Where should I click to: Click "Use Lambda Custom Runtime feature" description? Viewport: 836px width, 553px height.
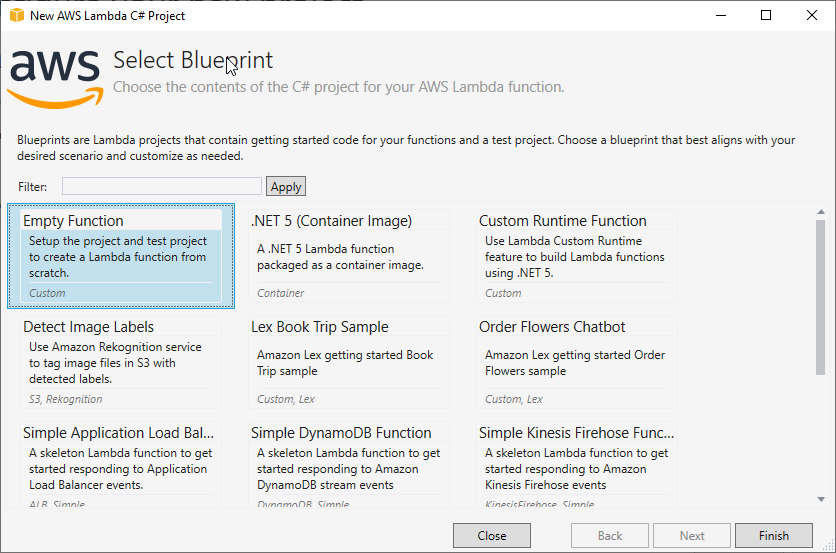[x=575, y=257]
